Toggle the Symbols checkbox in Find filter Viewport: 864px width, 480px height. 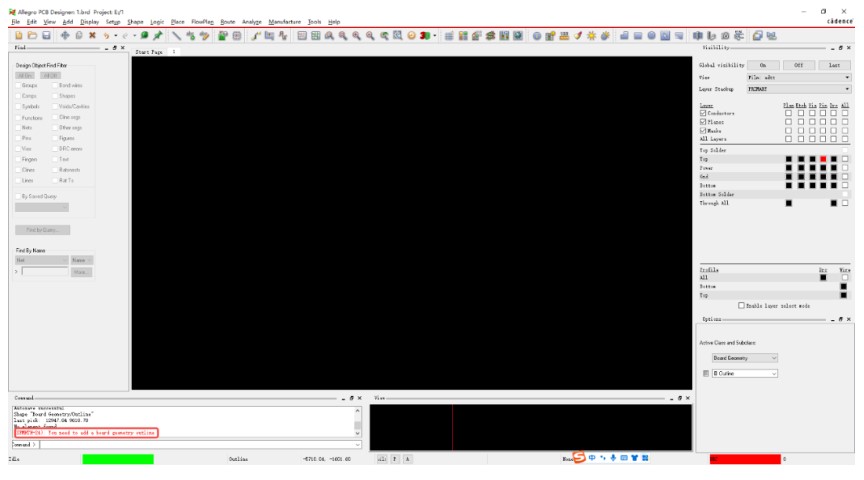pos(18,106)
